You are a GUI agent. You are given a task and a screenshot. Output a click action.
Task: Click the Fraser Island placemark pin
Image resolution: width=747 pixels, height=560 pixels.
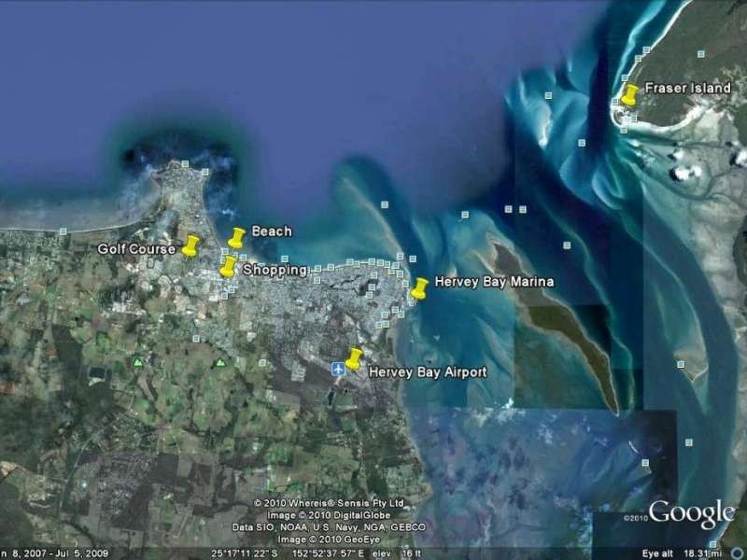(629, 95)
